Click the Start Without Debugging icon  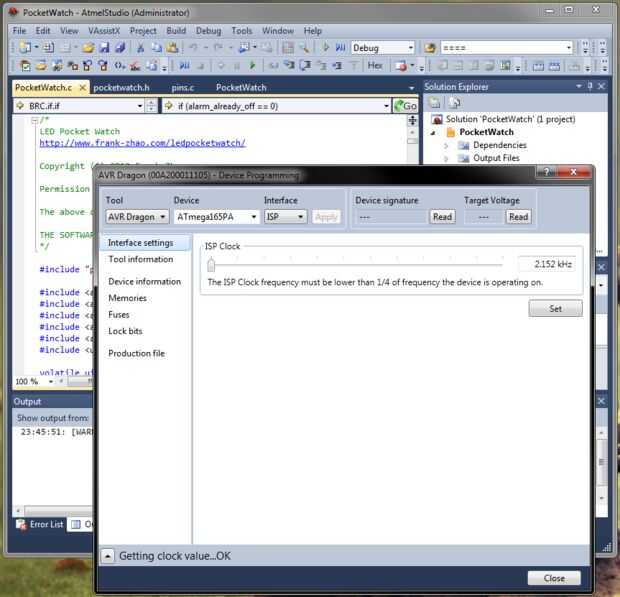point(340,47)
